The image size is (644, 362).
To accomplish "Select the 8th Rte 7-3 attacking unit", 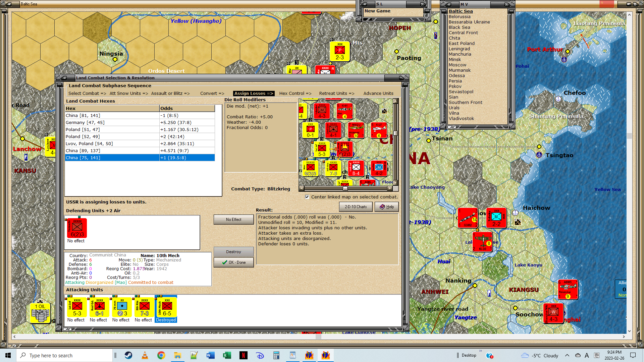I will pos(144,307).
